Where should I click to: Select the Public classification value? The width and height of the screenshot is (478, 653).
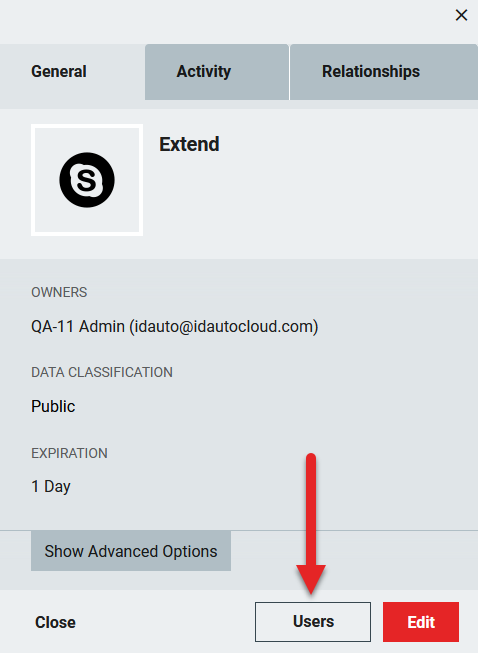tap(53, 406)
